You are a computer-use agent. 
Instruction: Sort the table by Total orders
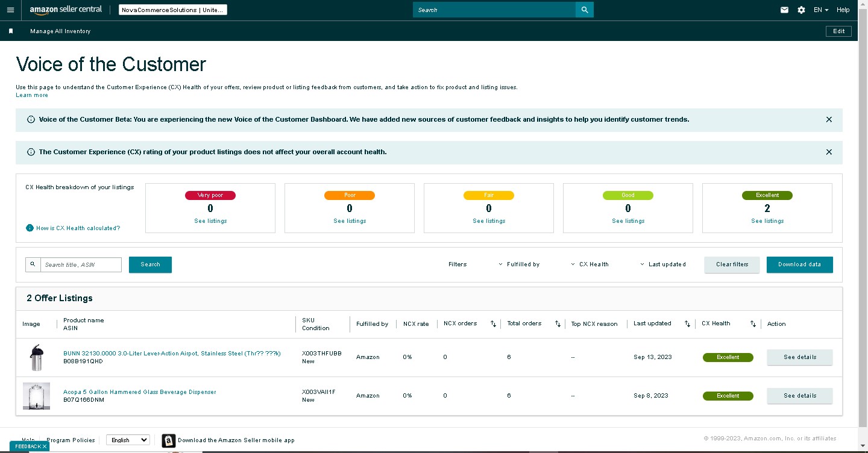tap(558, 324)
